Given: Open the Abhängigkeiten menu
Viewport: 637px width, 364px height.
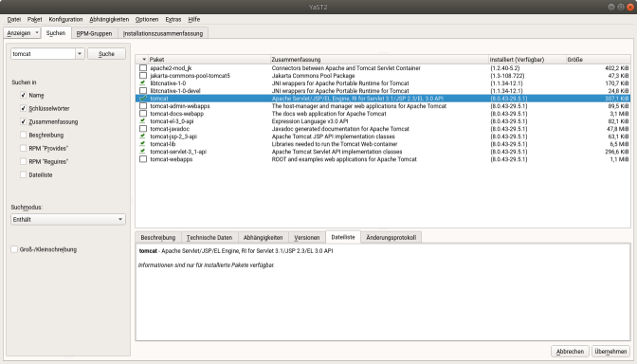Looking at the screenshot, I should [x=109, y=19].
